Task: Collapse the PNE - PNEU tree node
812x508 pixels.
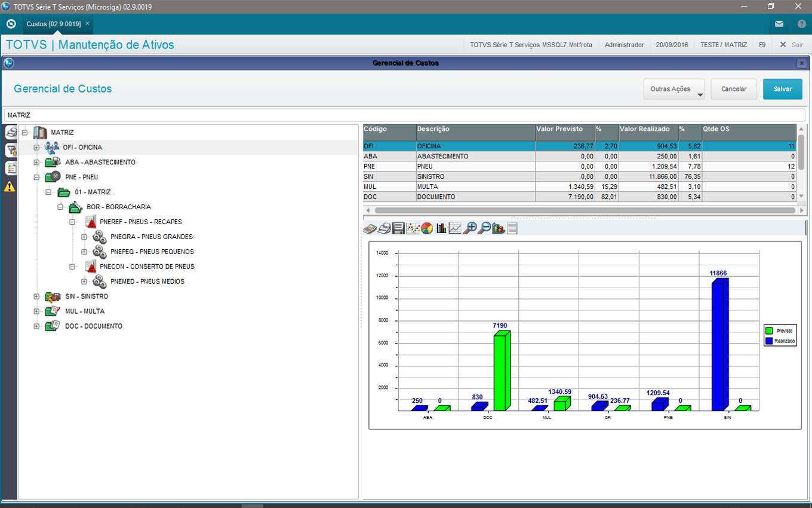Action: pos(36,178)
